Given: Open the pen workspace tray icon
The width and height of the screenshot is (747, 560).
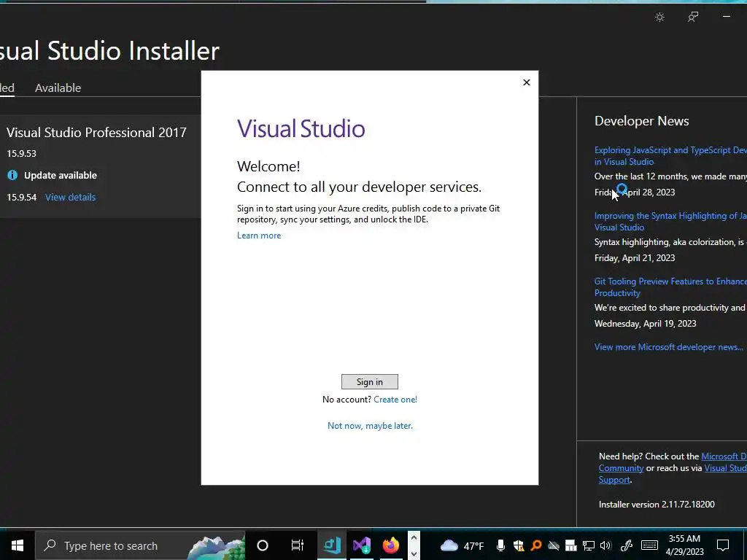Looking at the screenshot, I should click(x=627, y=545).
